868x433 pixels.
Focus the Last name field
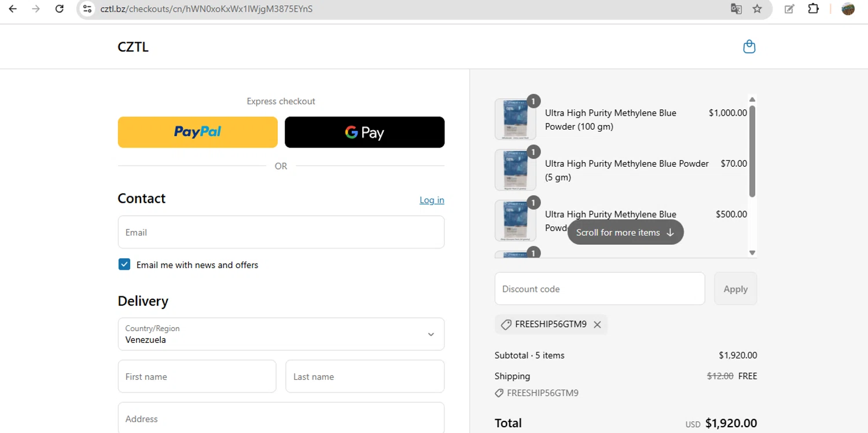point(365,376)
